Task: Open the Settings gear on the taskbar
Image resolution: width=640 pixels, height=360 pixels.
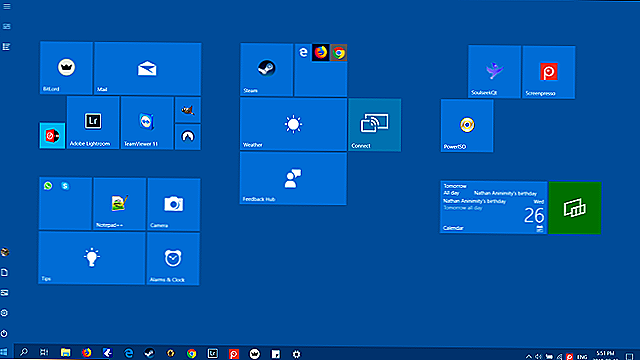Action: coord(296,354)
